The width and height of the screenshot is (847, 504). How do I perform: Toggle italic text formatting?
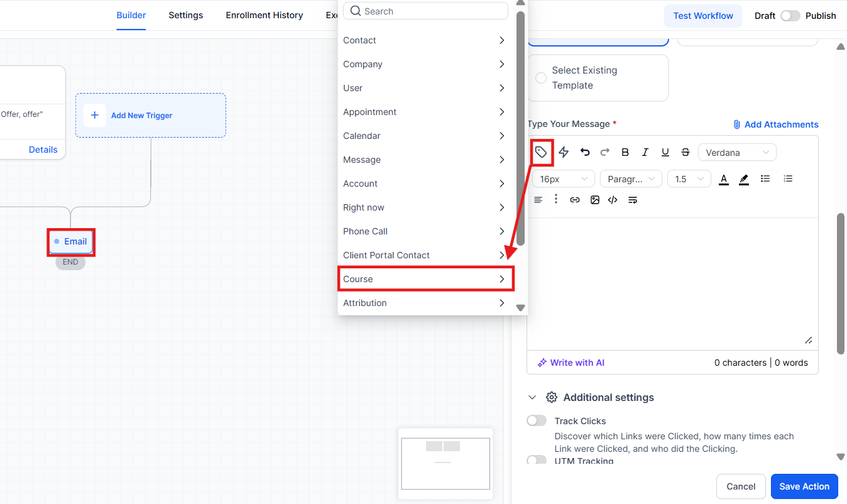pos(645,152)
